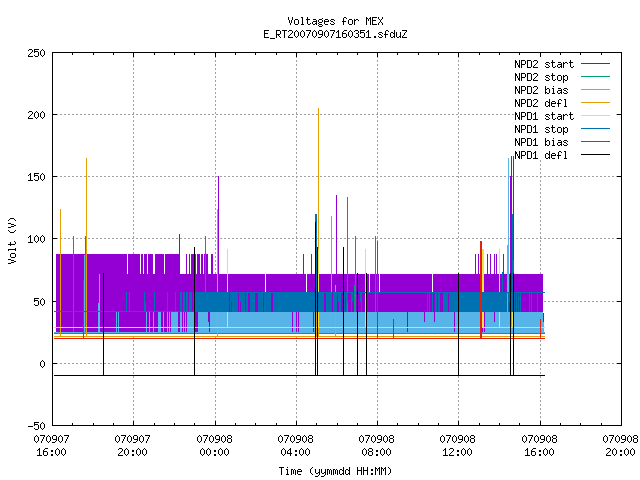This screenshot has width=640, height=480.
Task: Pick the purple NPD2 start legend line
Action: pyautogui.click(x=595, y=64)
